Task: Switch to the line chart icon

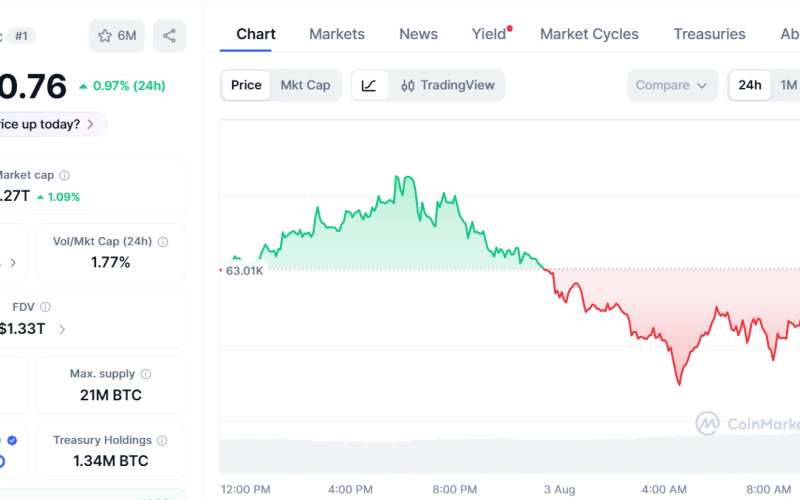Action: tap(369, 85)
